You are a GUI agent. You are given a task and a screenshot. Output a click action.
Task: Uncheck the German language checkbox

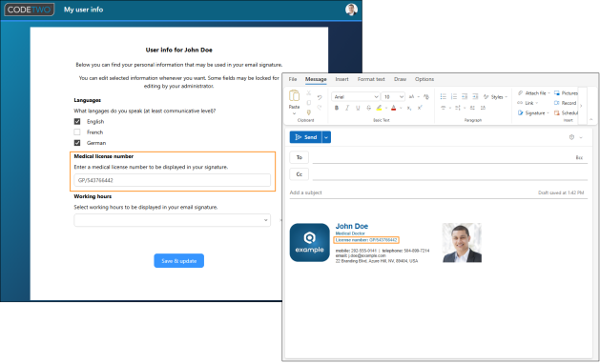click(x=77, y=143)
